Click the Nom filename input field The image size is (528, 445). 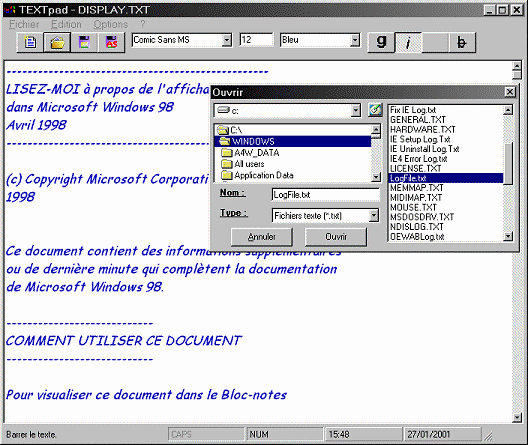tap(326, 195)
